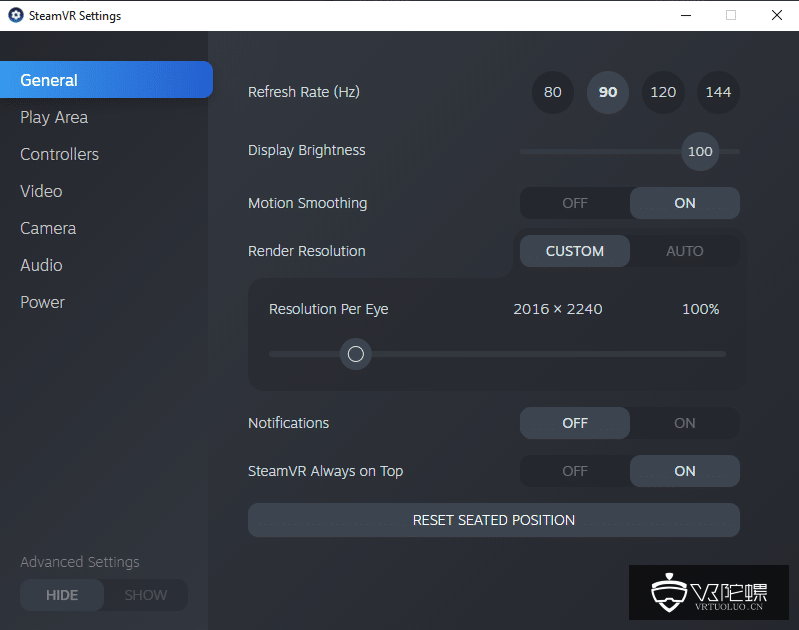
Task: Choose the 120 Hz refresh rate
Action: pyautogui.click(x=663, y=92)
